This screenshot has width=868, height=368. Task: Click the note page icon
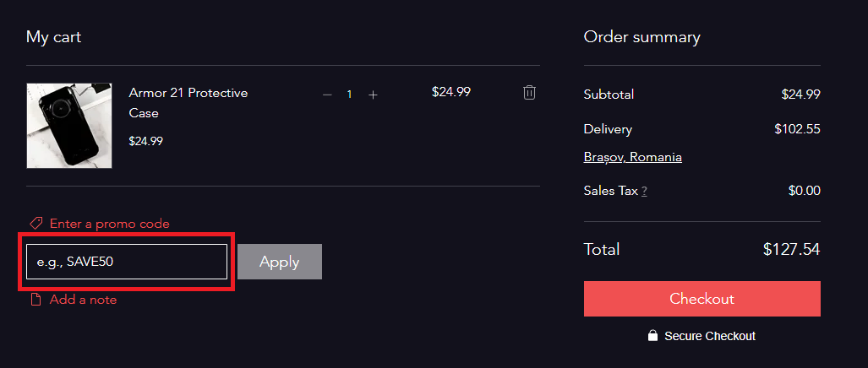35,300
